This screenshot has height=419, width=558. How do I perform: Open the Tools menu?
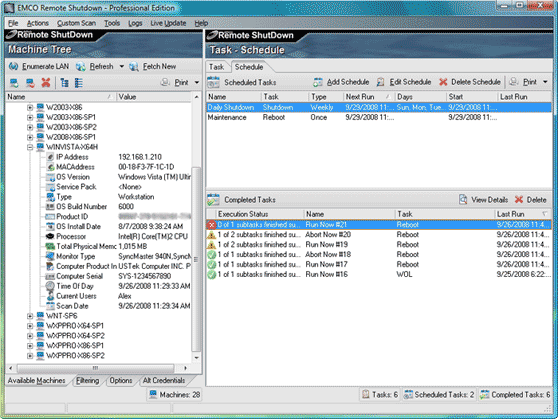pos(112,23)
